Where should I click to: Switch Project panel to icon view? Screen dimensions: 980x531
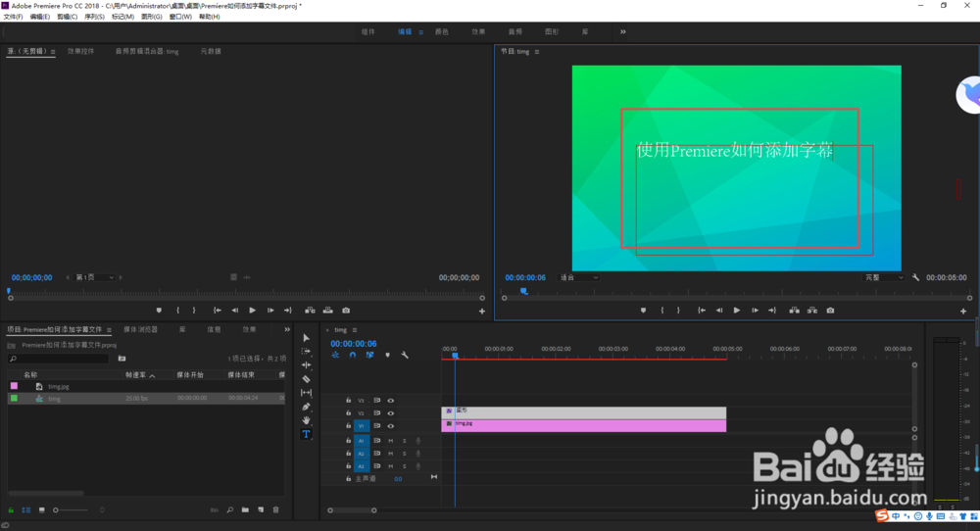point(42,509)
